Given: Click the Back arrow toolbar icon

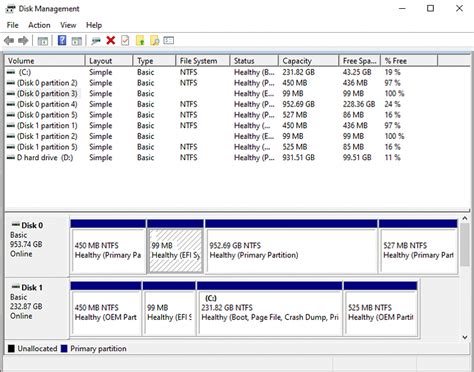Looking at the screenshot, I should point(9,41).
